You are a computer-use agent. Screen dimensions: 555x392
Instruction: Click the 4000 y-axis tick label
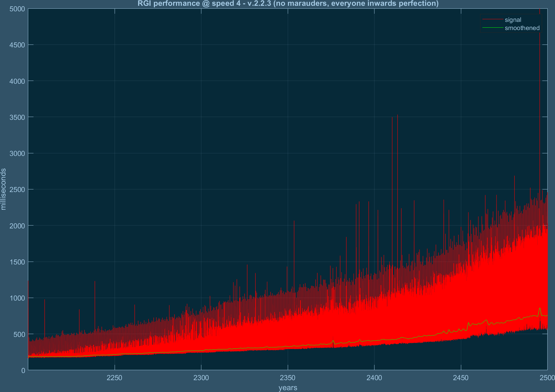[17, 81]
